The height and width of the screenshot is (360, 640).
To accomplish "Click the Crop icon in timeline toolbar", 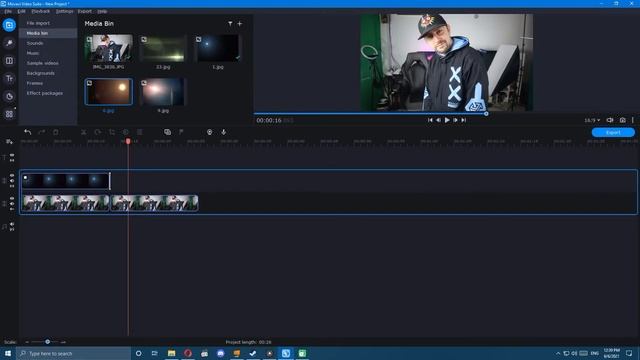I will pos(111,132).
